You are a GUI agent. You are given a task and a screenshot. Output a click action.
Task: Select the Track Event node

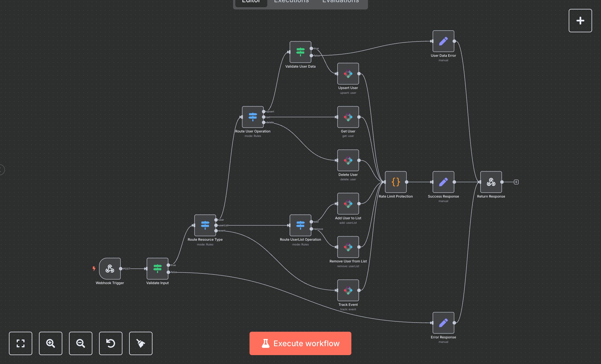348,290
